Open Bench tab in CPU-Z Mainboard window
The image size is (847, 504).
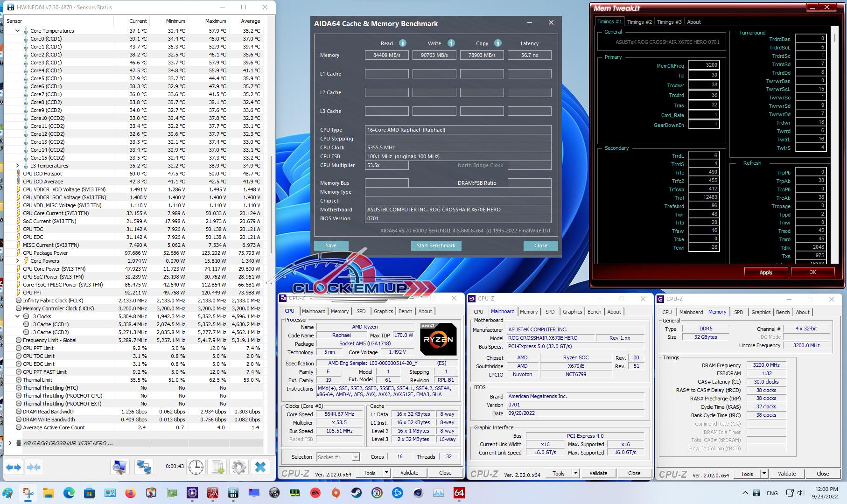point(594,312)
